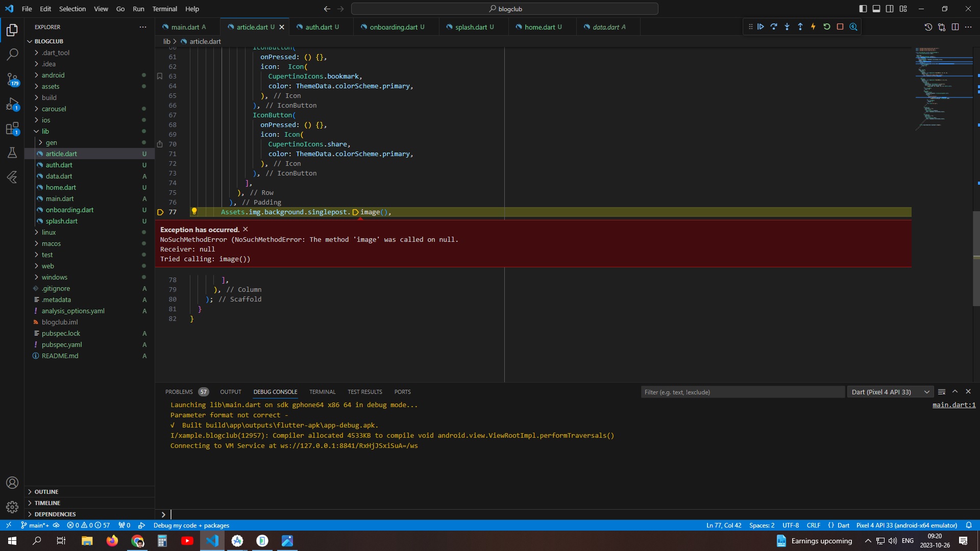Open the Run and Debug view
Viewport: 980px width, 551px height.
click(12, 104)
